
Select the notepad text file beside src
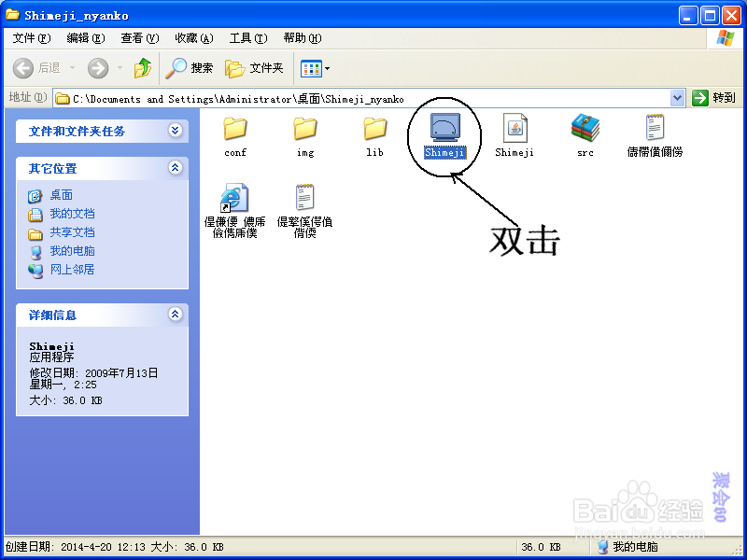(x=655, y=127)
